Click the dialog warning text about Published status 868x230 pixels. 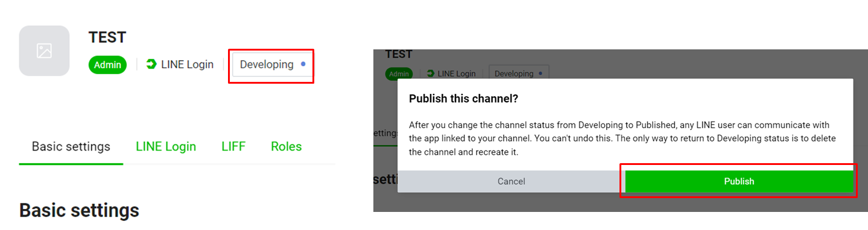(x=619, y=138)
